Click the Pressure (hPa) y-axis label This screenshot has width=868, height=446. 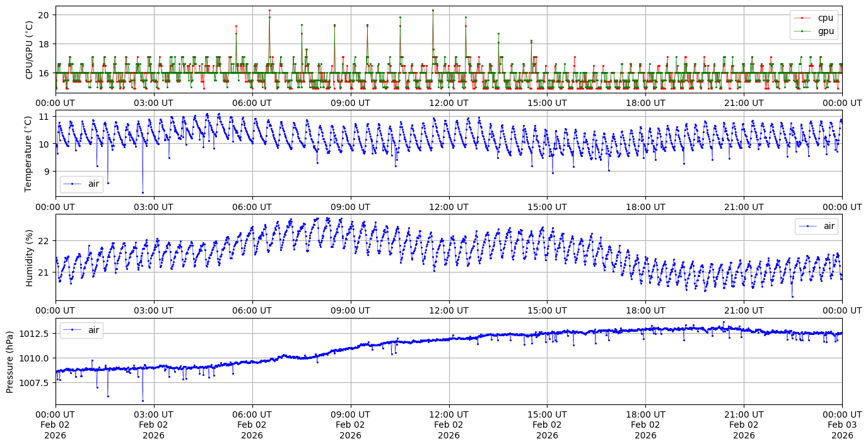point(10,361)
